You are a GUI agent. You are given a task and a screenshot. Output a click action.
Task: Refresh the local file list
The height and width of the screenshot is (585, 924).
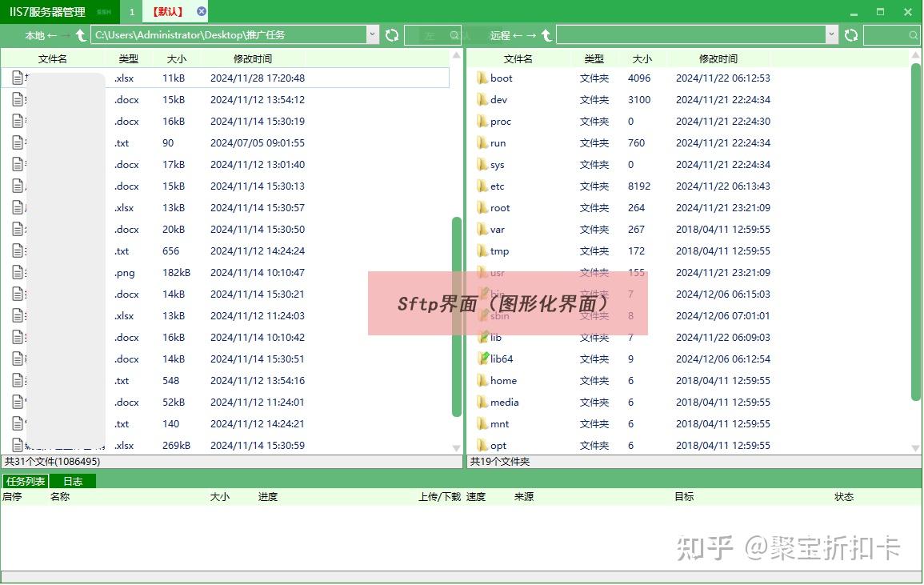(x=392, y=35)
